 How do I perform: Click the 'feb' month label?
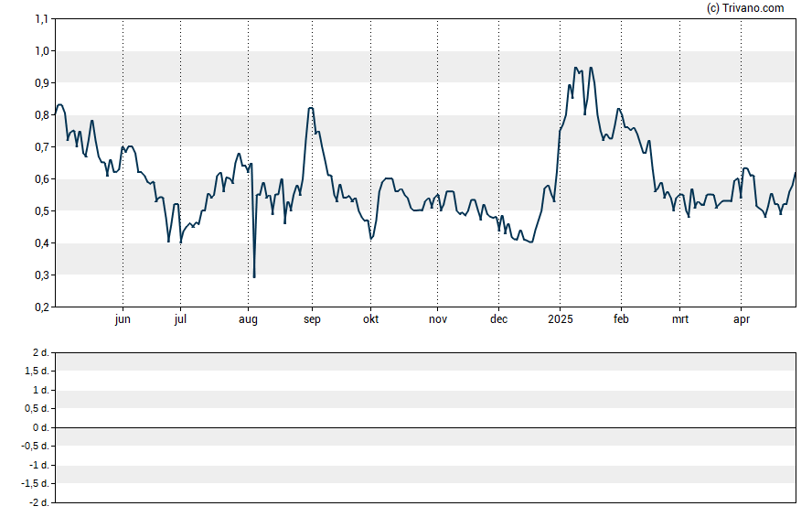(x=621, y=319)
